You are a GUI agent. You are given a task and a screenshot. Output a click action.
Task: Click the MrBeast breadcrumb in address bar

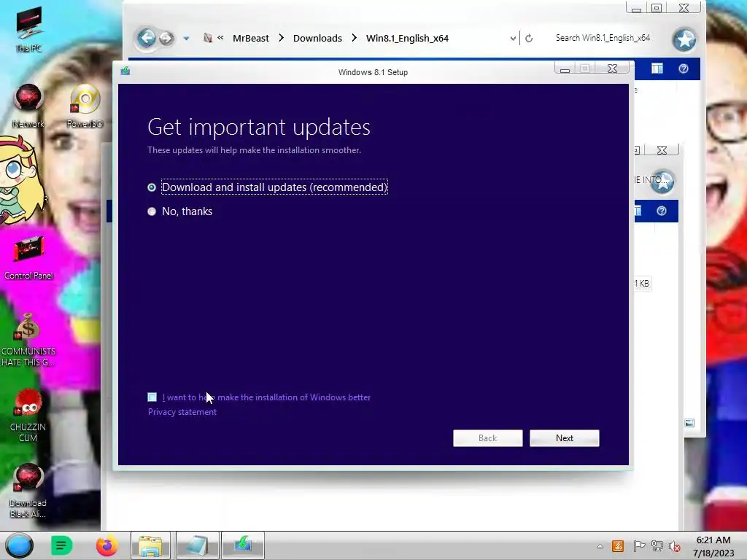coord(251,38)
